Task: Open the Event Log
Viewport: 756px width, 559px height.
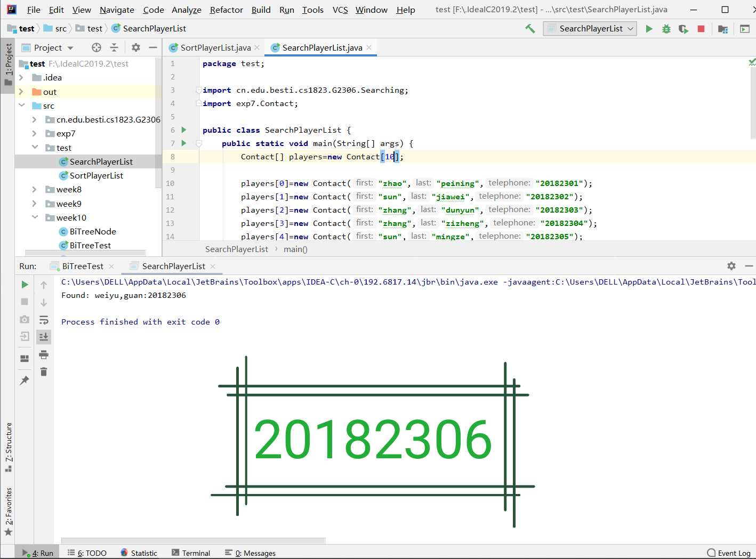Action: click(728, 553)
